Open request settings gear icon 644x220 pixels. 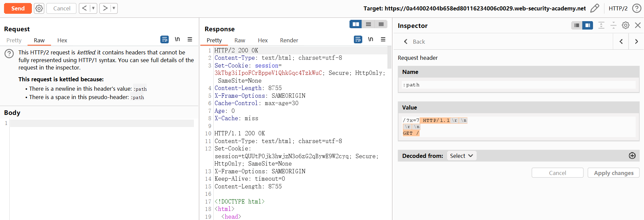click(x=39, y=8)
